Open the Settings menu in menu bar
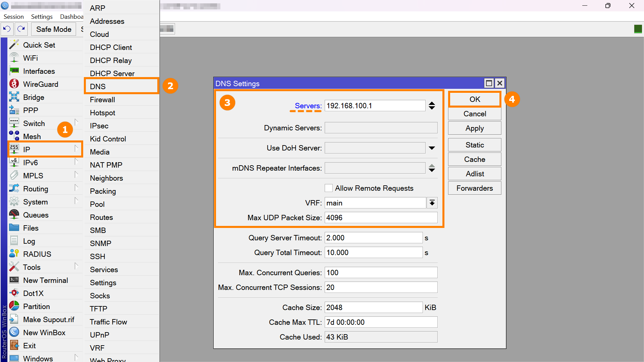Screen dimensions: 644x362 click(42, 17)
